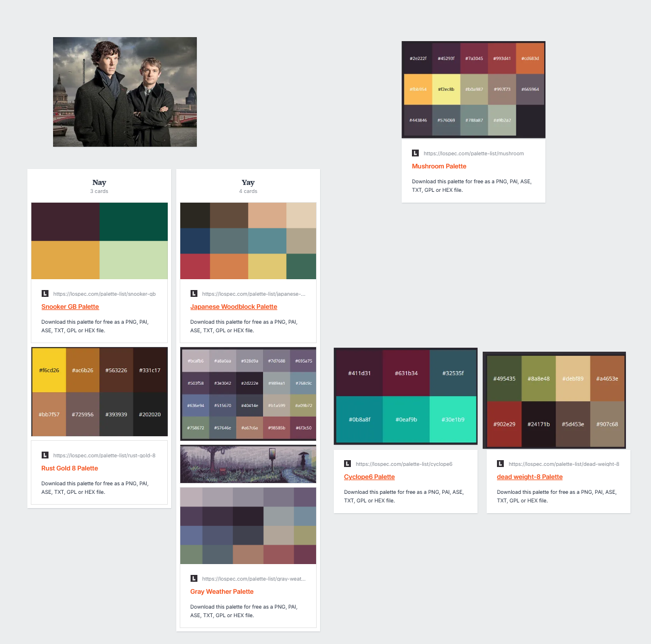Pick the dark green swatch in Snooker GB image
Image resolution: width=651 pixels, height=644 pixels.
134,222
